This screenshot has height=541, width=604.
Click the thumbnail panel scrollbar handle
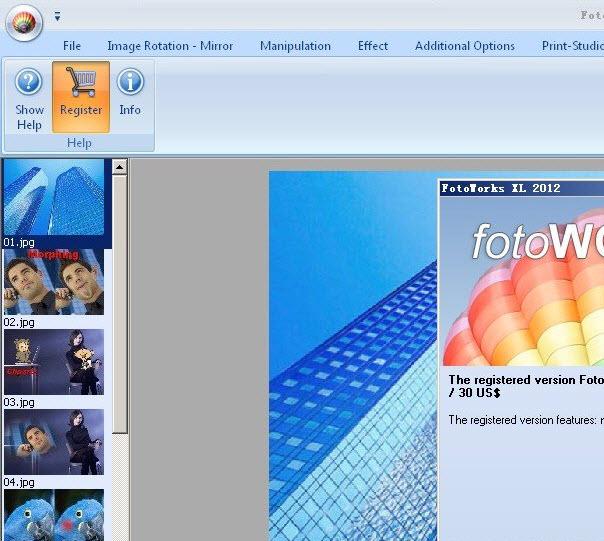(x=120, y=300)
